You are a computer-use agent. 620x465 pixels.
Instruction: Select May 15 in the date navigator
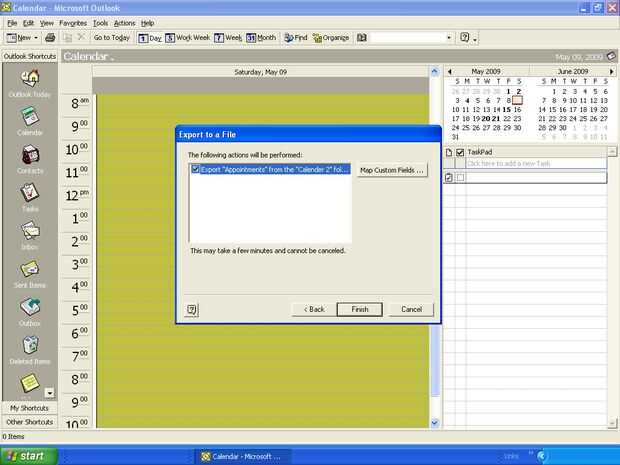507,110
